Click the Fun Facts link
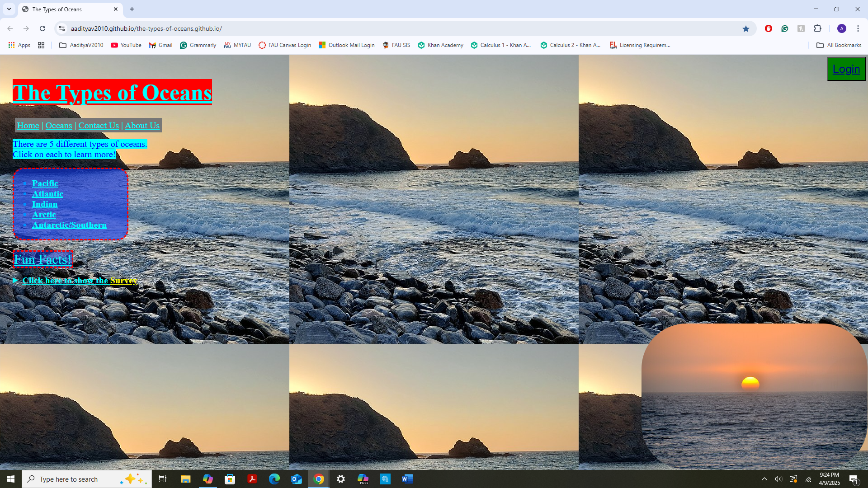Image resolution: width=868 pixels, height=488 pixels. point(42,259)
